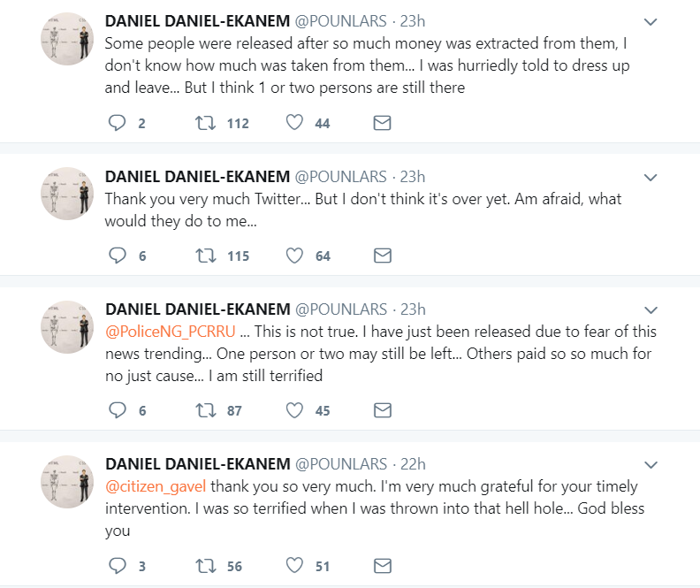The image size is (700, 588).
Task: Like the tweet with 64 likes
Action: click(x=294, y=256)
